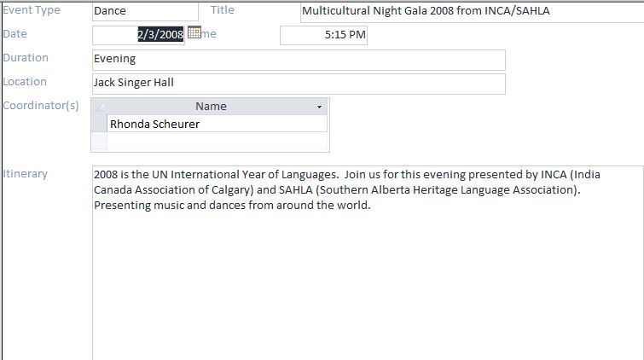Click the Location label
The image size is (644, 360).
click(25, 82)
